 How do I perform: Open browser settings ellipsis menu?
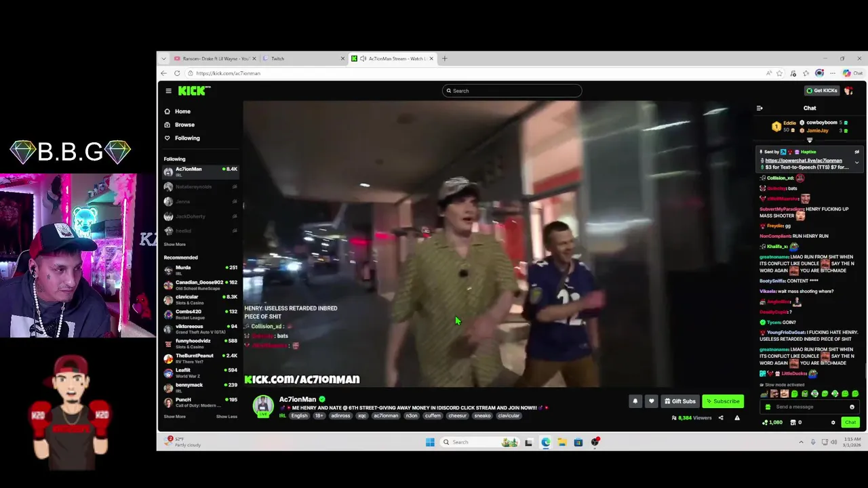(833, 73)
